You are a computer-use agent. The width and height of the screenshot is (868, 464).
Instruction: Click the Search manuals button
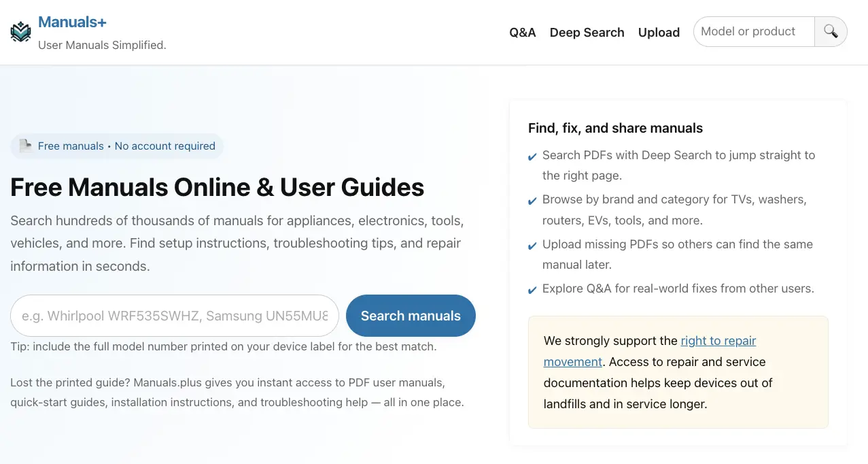pyautogui.click(x=411, y=316)
